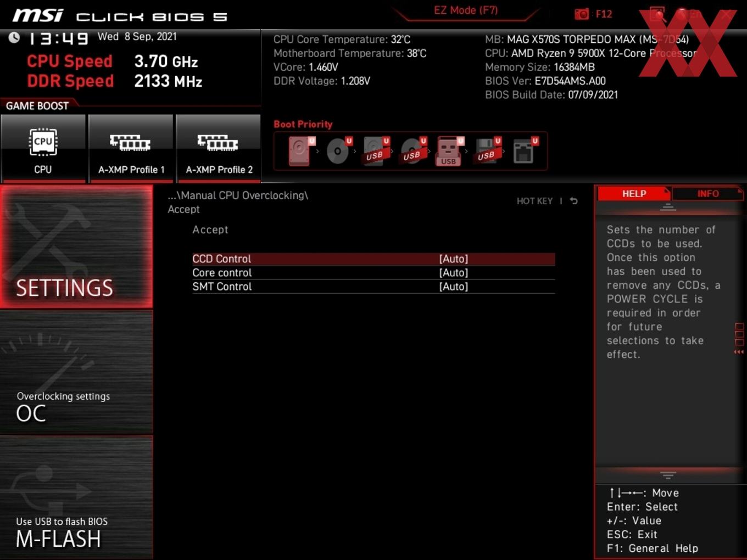Click the Memory Size 16384MB text
Screen dimensions: 747x560
pos(540,67)
